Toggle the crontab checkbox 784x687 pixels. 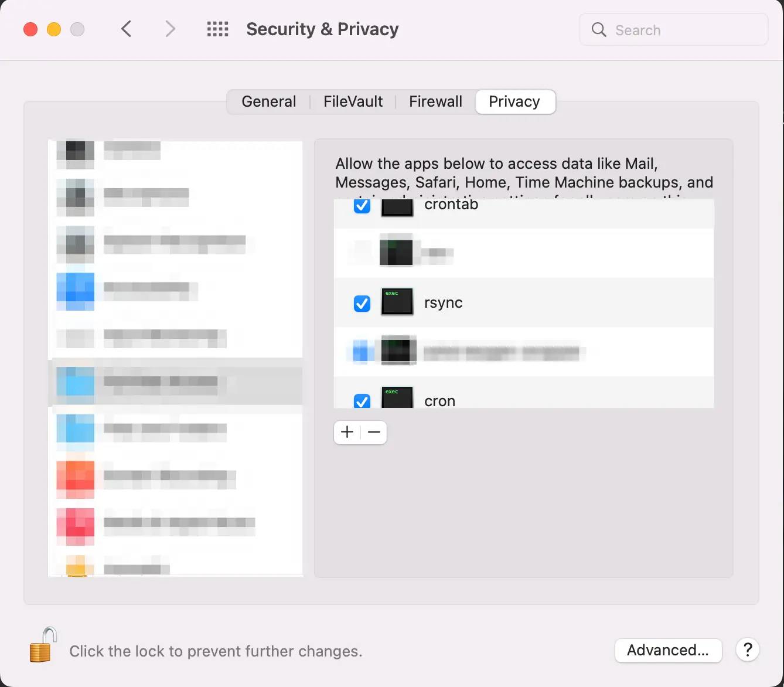tap(362, 206)
